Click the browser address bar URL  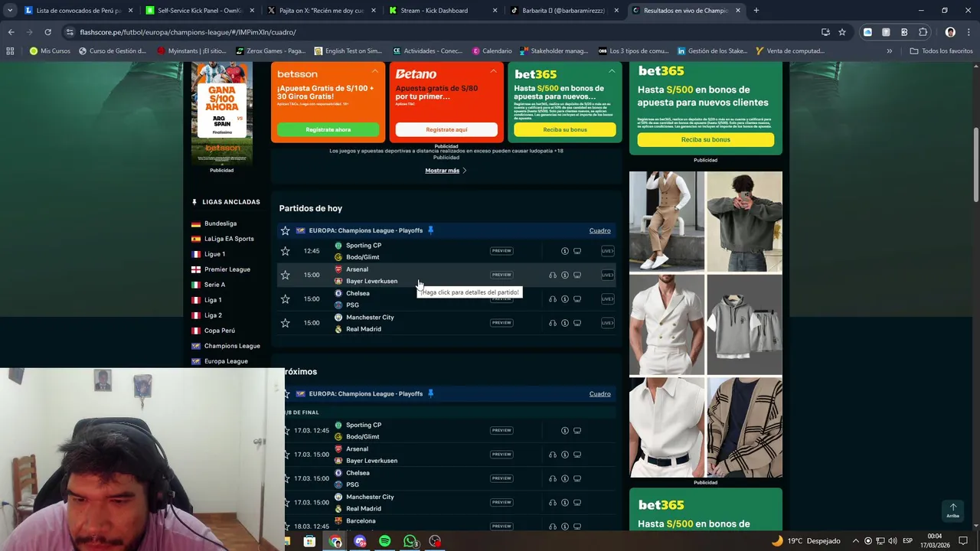[188, 32]
